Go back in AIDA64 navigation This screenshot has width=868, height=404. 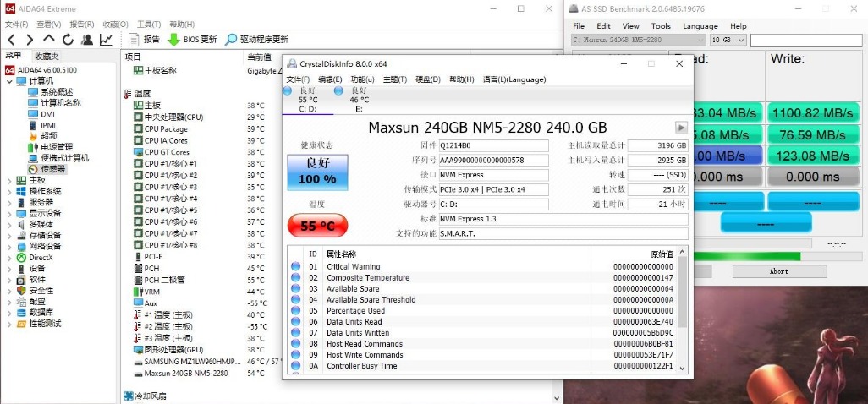tap(12, 40)
